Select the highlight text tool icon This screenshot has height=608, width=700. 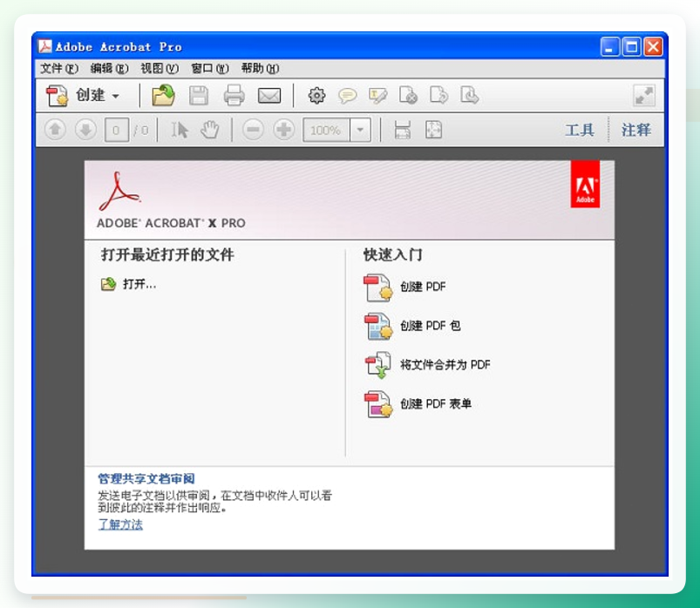tap(377, 96)
